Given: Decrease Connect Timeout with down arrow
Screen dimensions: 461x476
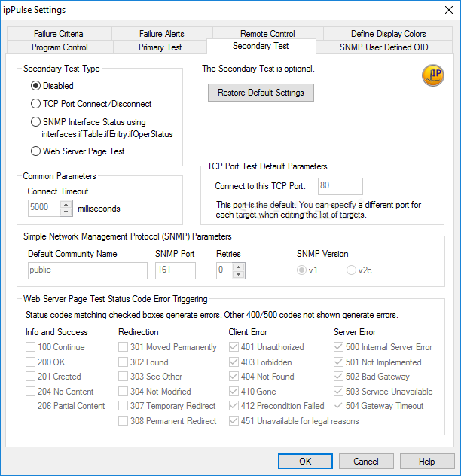Looking at the screenshot, I should click(x=66, y=212).
